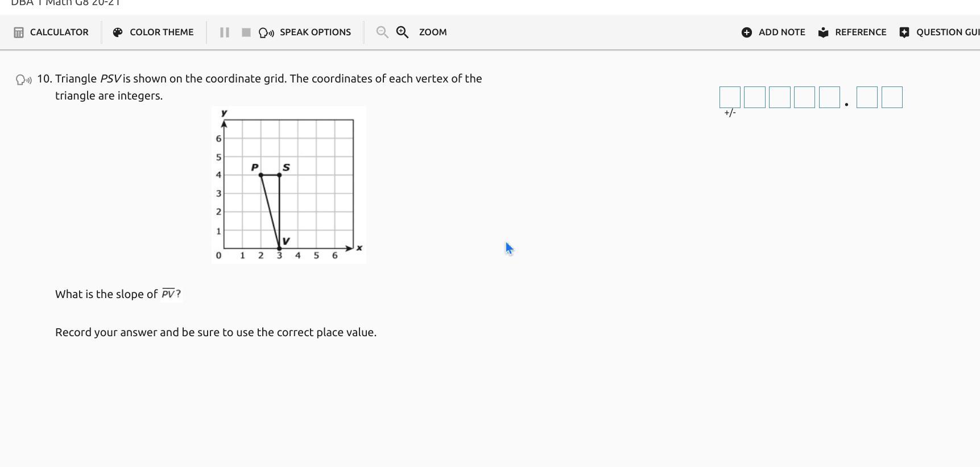Viewport: 980px width, 467px height.
Task: Open Speak Options
Action: tap(306, 32)
